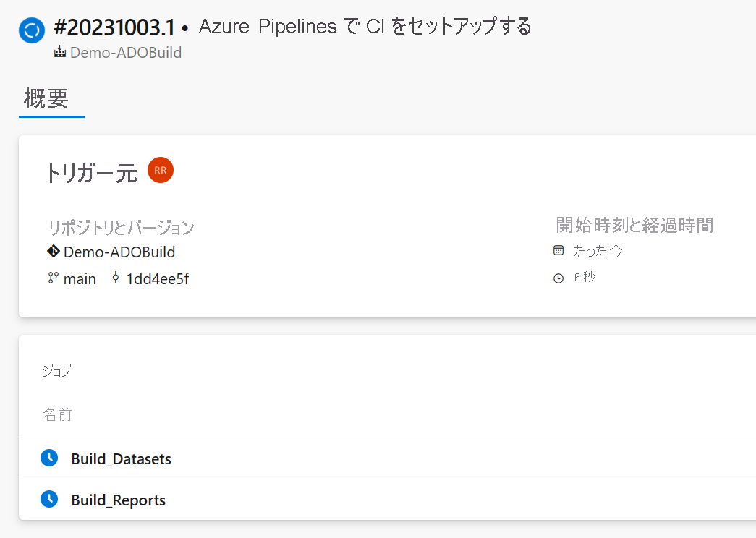Open commit 1dd4ee5f
This screenshot has width=756, height=538.
pyautogui.click(x=158, y=279)
